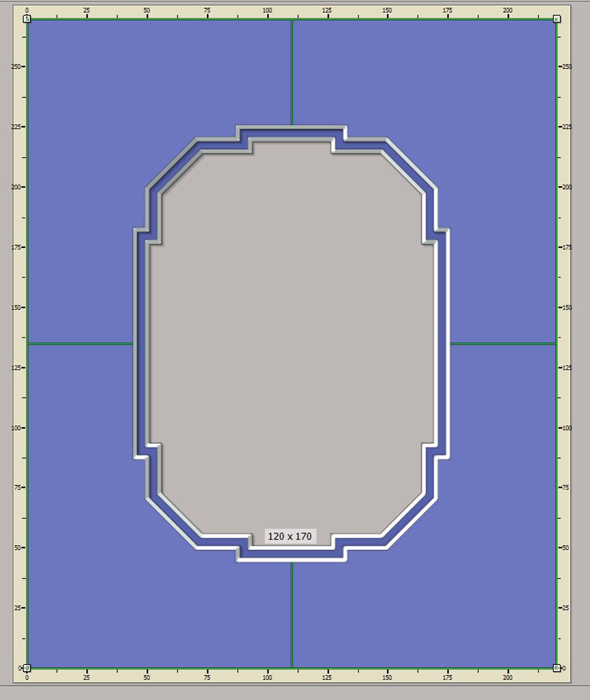Click the "225" mark on the right ruler

567,127
